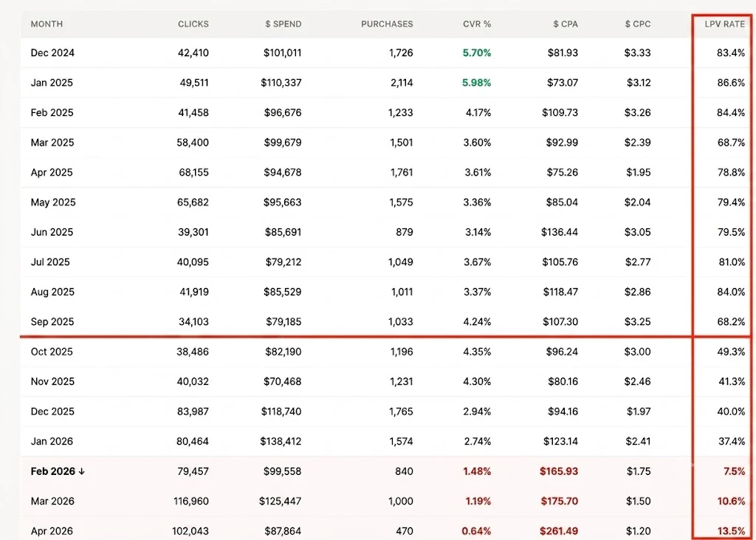Select the Dec 2024 month cell
Screen dimensions: 756x540
[52, 53]
